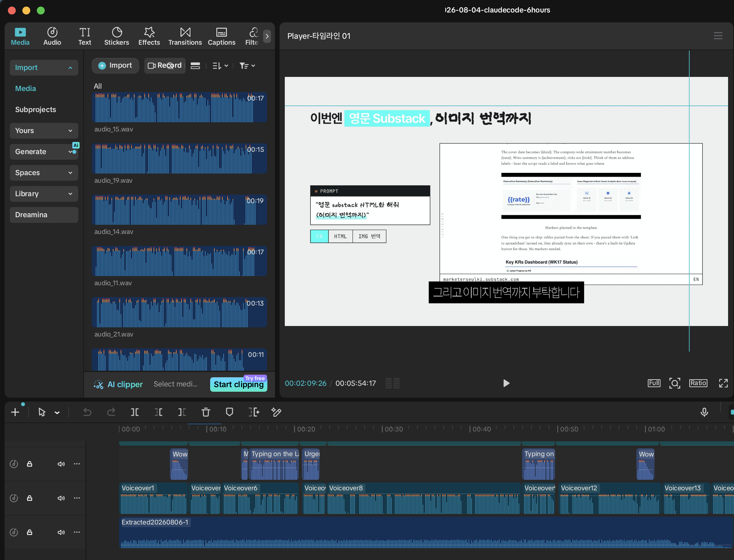Screen dimensions: 734x560
Task: Click the microphone voiceover record icon
Action: point(704,412)
